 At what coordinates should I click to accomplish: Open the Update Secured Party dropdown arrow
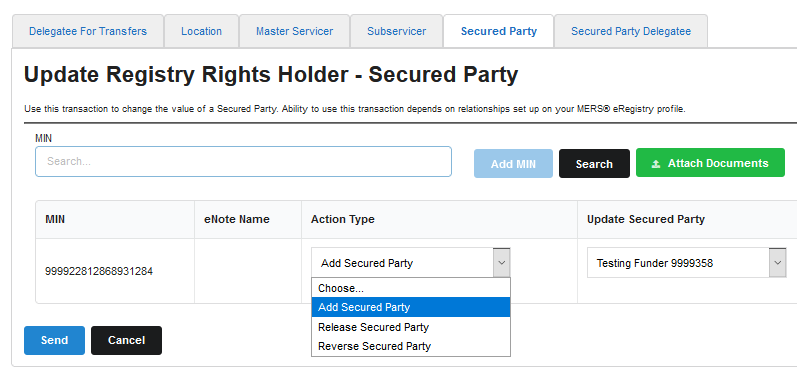click(777, 263)
